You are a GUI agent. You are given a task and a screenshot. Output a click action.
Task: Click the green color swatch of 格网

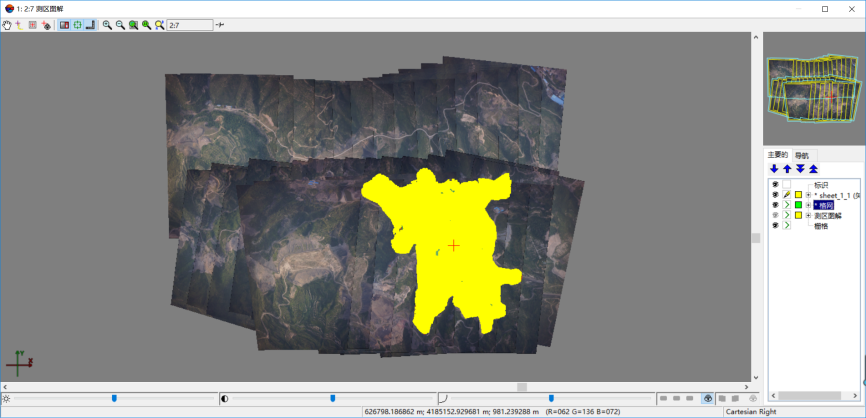click(798, 205)
